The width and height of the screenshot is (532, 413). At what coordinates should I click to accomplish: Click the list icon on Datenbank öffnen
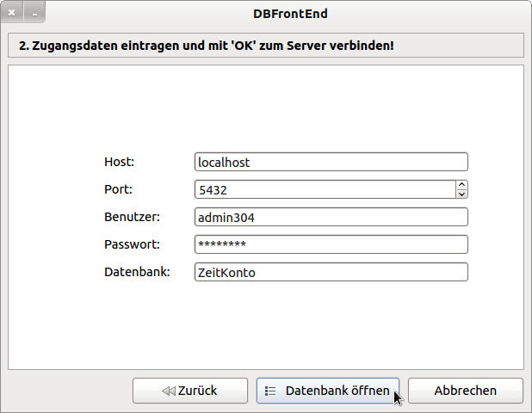270,391
